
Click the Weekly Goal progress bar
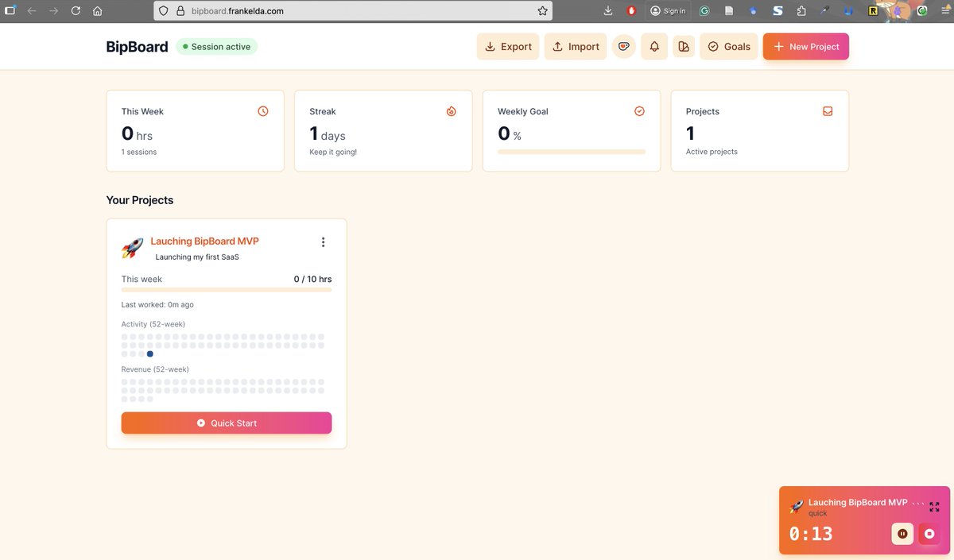coord(572,152)
